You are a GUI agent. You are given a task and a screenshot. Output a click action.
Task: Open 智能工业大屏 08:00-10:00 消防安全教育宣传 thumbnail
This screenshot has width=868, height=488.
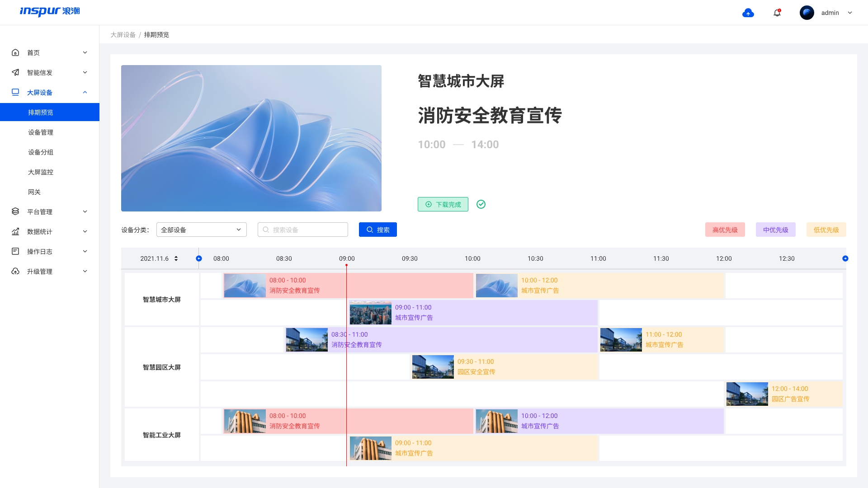[x=245, y=421]
